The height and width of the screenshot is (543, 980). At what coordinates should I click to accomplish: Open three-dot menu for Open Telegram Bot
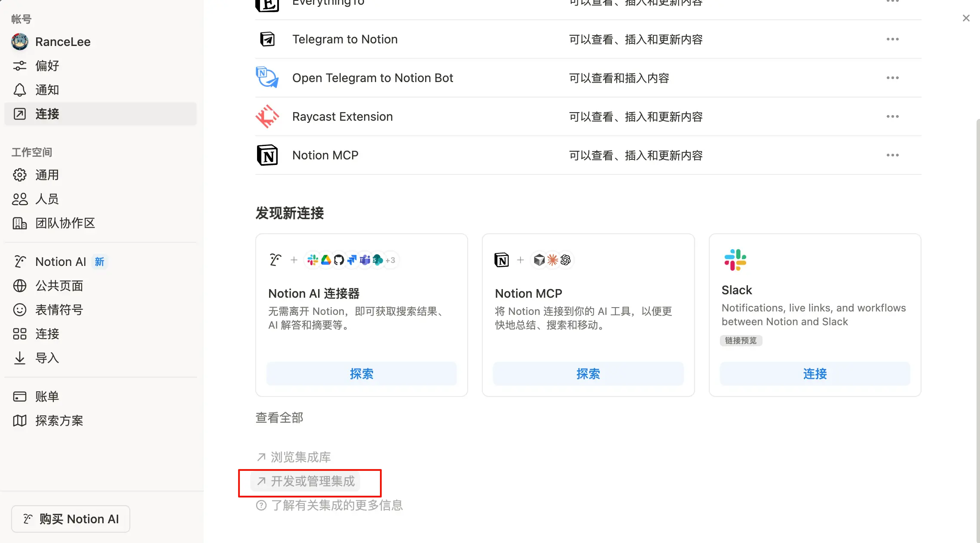(x=892, y=78)
